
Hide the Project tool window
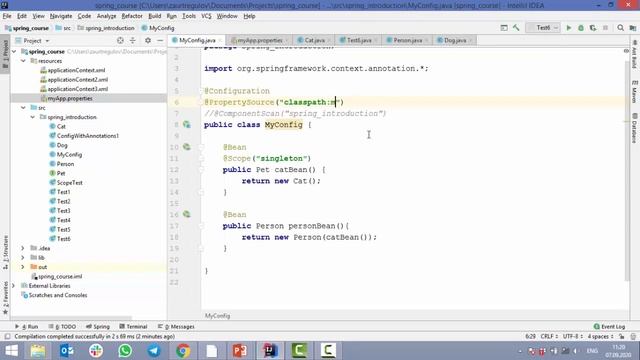pos(160,40)
